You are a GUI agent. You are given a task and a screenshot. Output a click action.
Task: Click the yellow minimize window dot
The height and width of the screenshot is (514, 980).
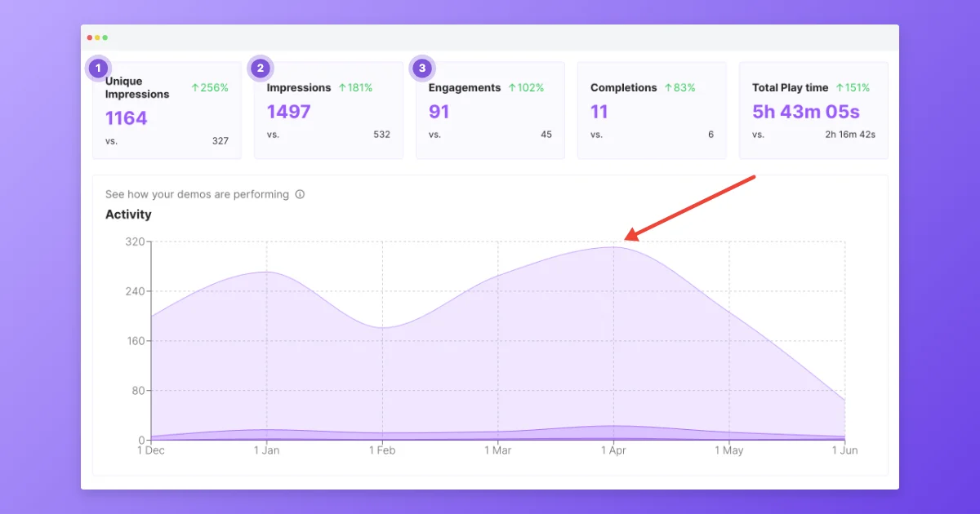(97, 38)
